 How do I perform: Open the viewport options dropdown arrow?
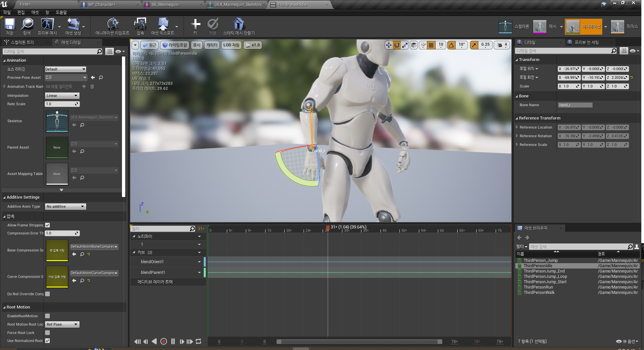point(135,45)
